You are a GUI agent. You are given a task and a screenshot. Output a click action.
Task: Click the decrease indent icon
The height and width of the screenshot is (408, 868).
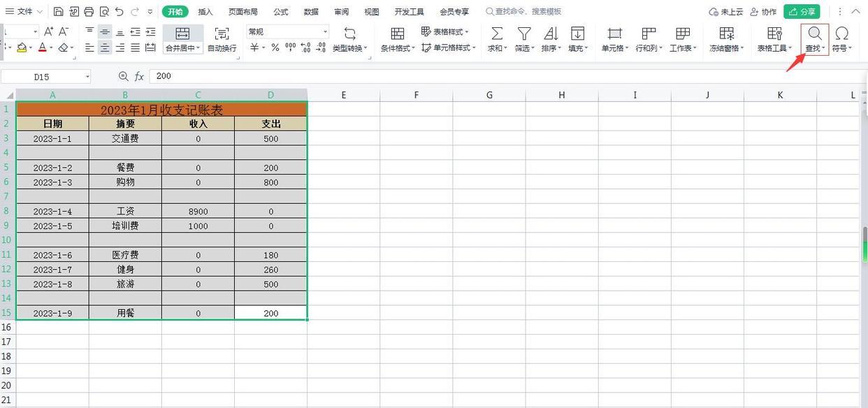[136, 31]
